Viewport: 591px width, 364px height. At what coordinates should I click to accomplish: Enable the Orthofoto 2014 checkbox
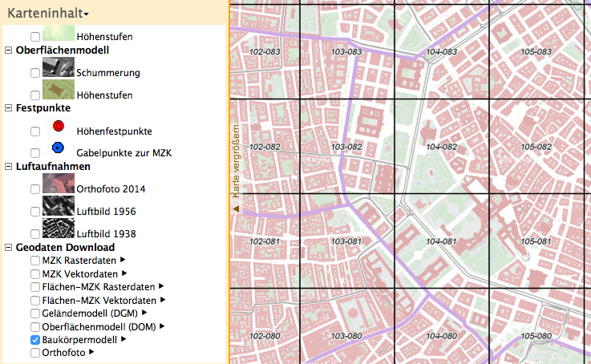click(34, 189)
